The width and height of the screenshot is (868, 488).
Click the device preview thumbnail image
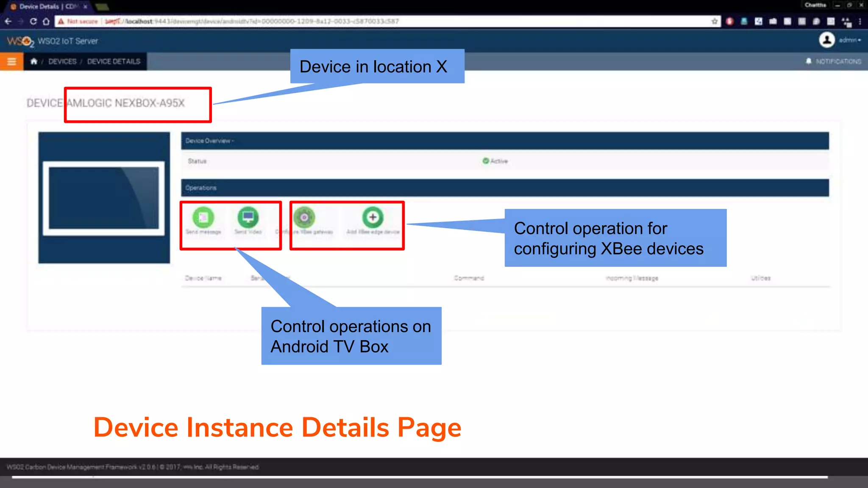[104, 198]
